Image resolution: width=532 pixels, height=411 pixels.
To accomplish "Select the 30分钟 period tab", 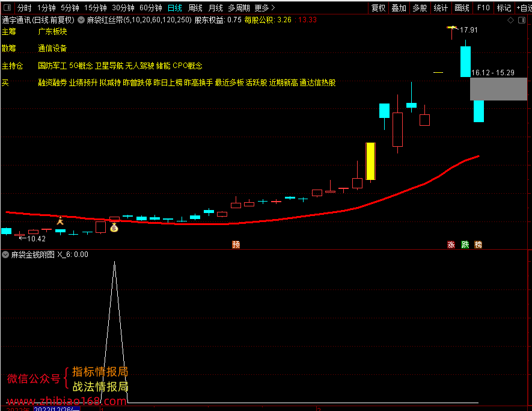I will click(x=123, y=8).
